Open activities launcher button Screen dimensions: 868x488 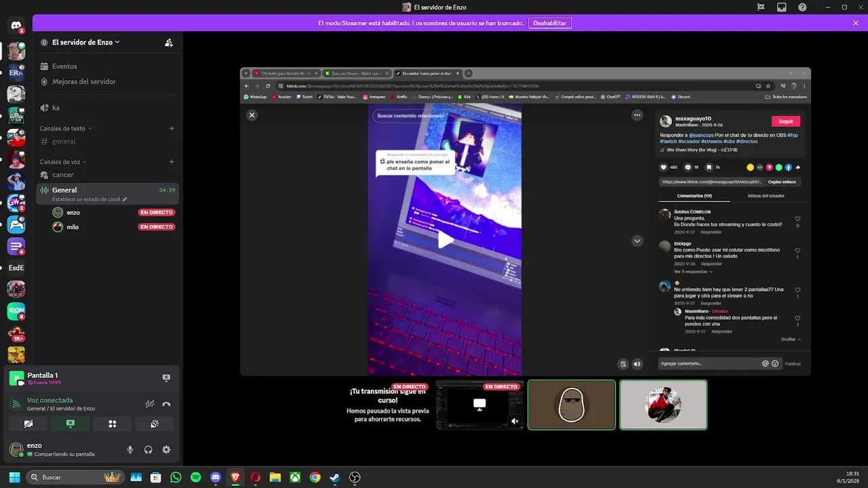(113, 424)
